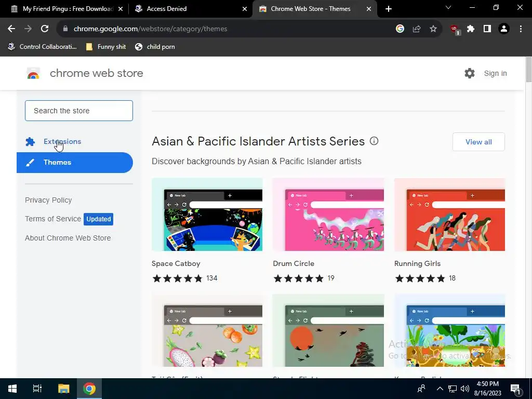Open the Terms of Service link
Viewport: 532px width, 399px height.
[53, 219]
